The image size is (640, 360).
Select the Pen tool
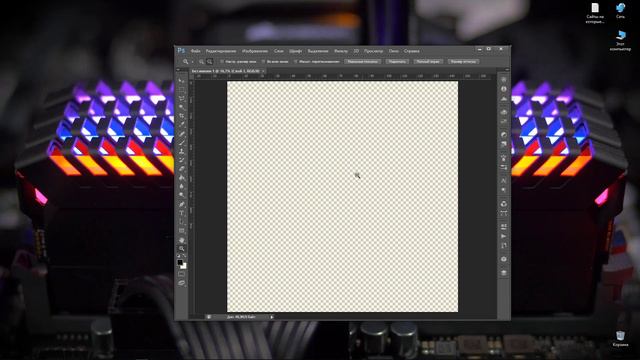coord(182,204)
